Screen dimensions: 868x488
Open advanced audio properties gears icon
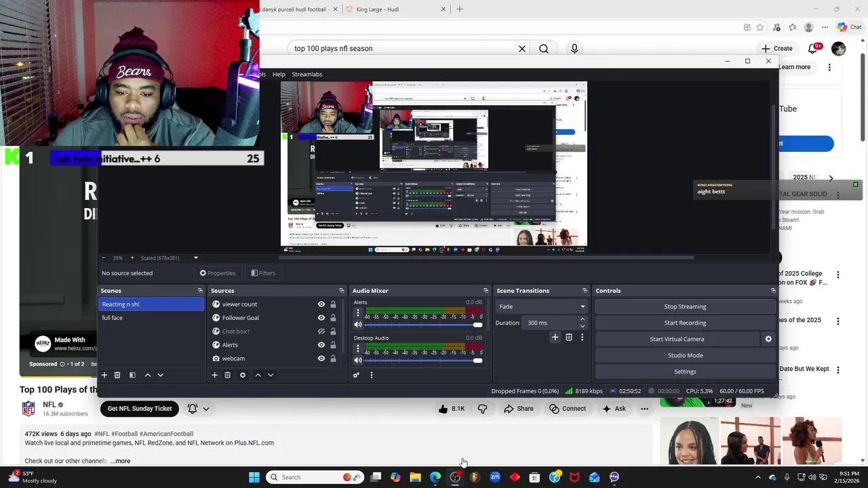[356, 375]
